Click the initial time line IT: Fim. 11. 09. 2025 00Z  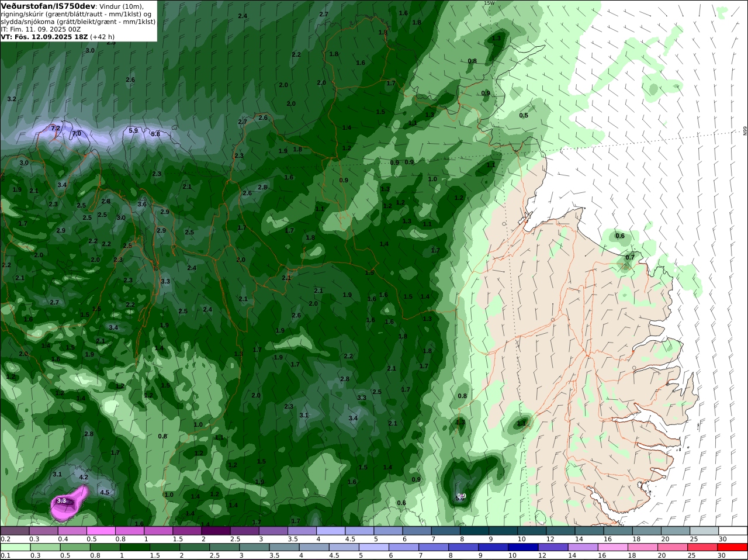click(x=41, y=29)
